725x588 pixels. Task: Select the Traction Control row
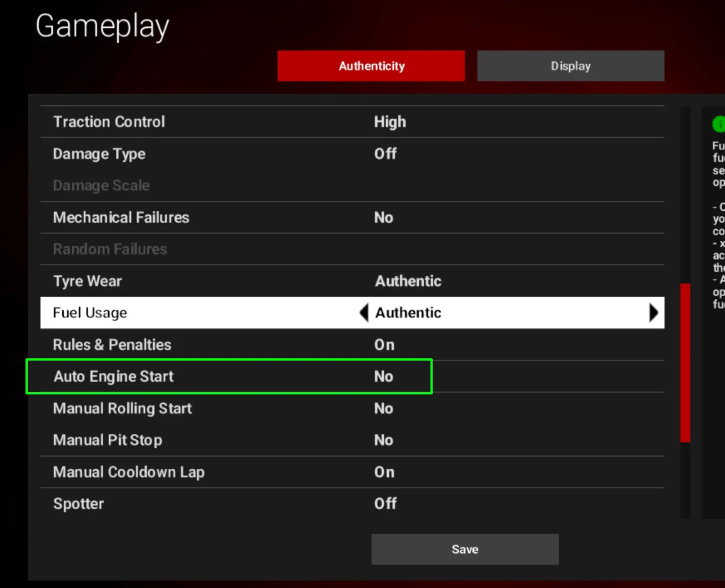(352, 122)
